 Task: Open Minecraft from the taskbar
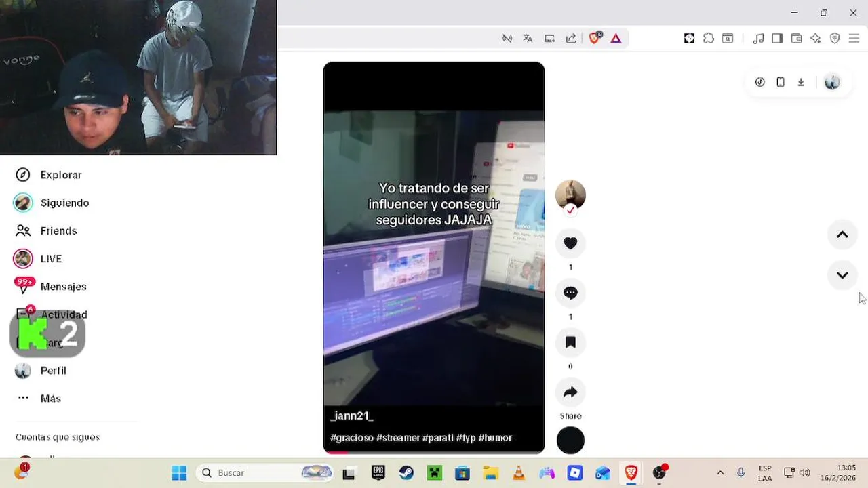point(434,473)
